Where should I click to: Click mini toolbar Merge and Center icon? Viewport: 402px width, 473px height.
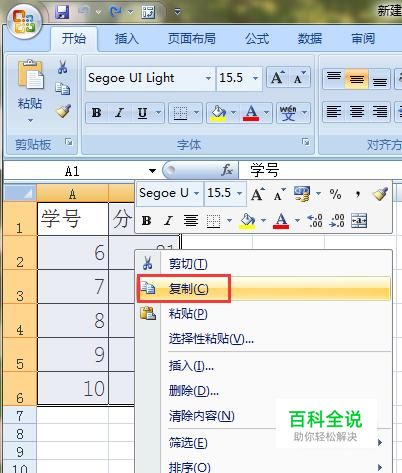point(359,221)
